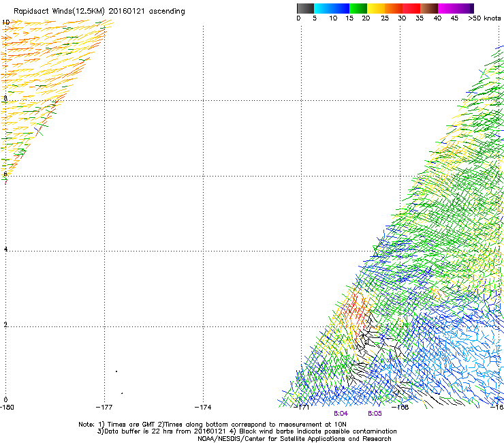Click the latitude 6 axis label
This screenshot has height=443, width=504.
coord(5,174)
